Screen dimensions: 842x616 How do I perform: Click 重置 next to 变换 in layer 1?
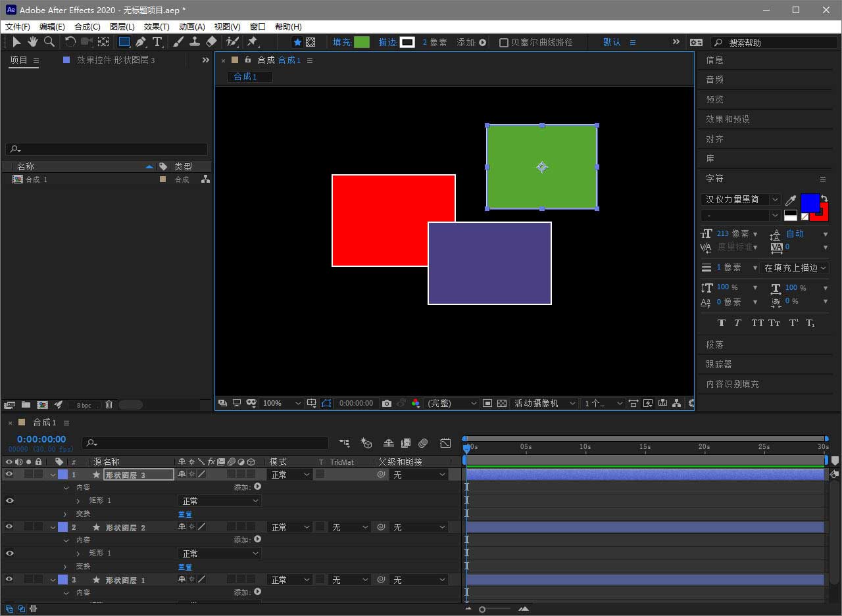click(x=185, y=514)
